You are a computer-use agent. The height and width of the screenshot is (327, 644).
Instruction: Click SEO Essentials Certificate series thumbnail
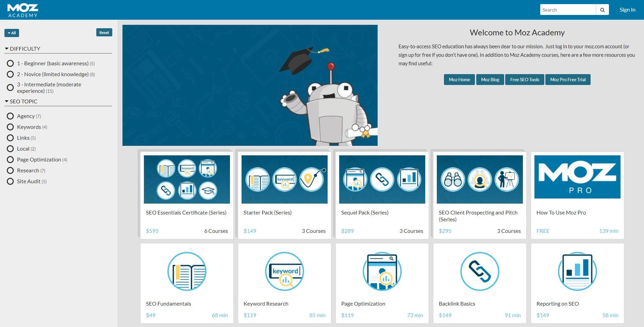[x=187, y=179]
